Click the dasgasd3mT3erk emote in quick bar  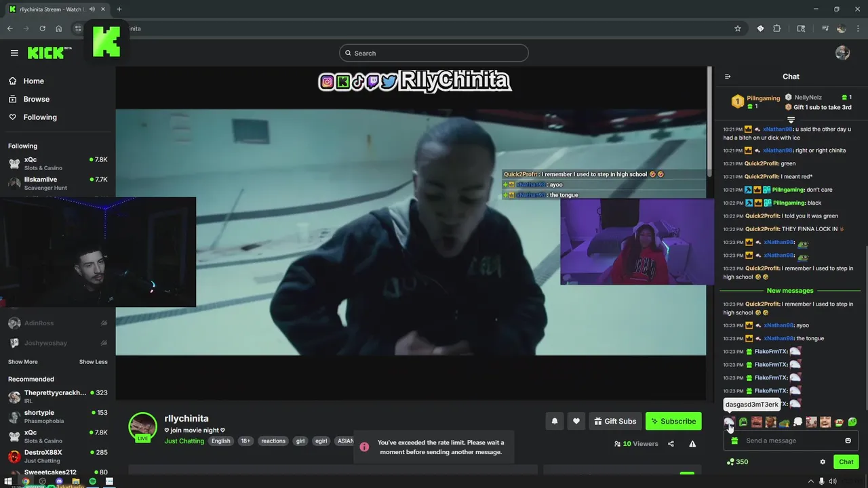coord(729,422)
